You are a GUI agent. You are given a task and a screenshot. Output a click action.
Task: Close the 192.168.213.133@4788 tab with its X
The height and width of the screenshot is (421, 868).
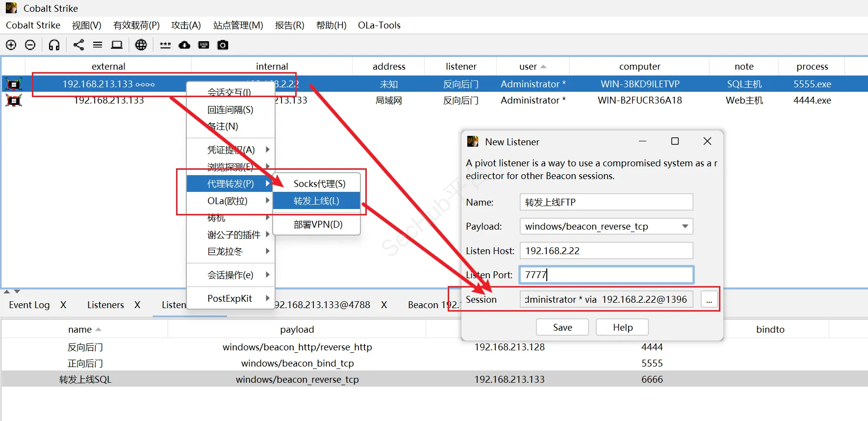point(384,305)
